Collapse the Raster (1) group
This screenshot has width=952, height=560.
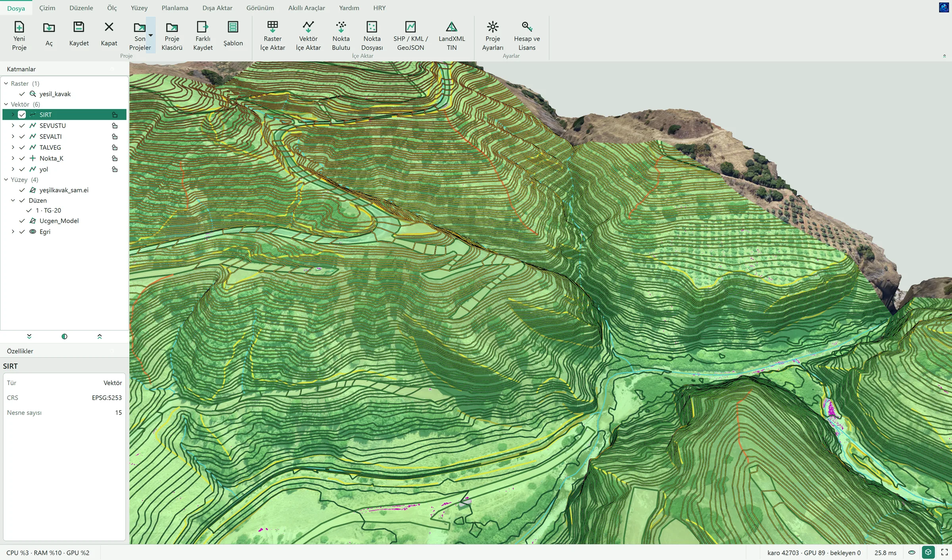tap(6, 84)
